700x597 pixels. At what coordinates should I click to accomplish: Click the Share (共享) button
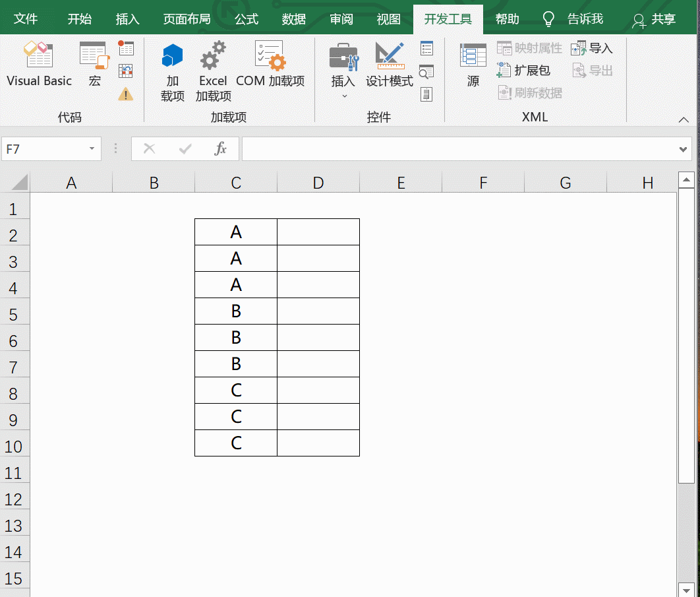tap(654, 20)
